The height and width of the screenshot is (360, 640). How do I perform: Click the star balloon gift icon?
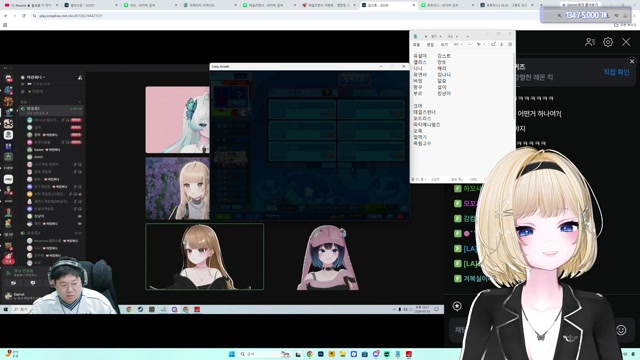click(457, 306)
